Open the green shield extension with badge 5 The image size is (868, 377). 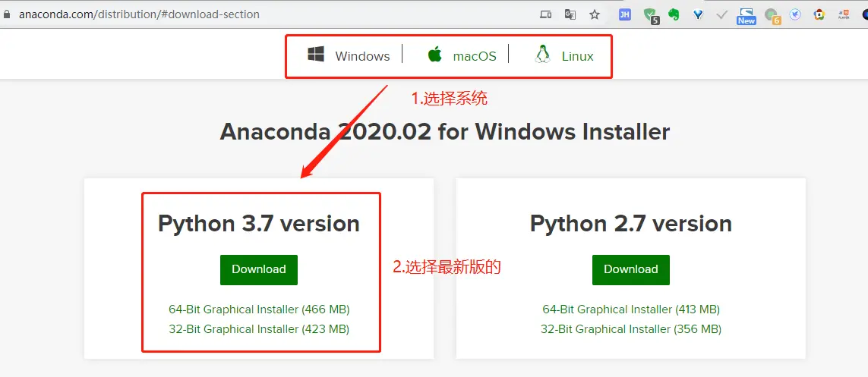651,15
